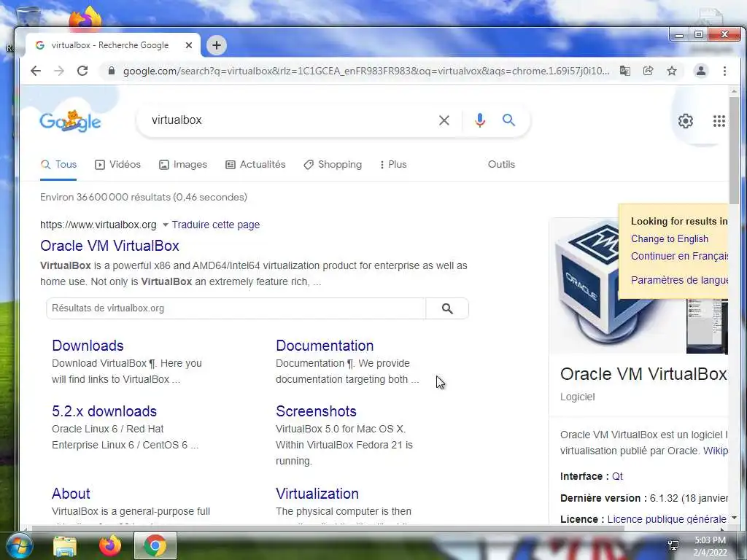Click in the main virtualbox search box
747x560 pixels.
pos(290,120)
